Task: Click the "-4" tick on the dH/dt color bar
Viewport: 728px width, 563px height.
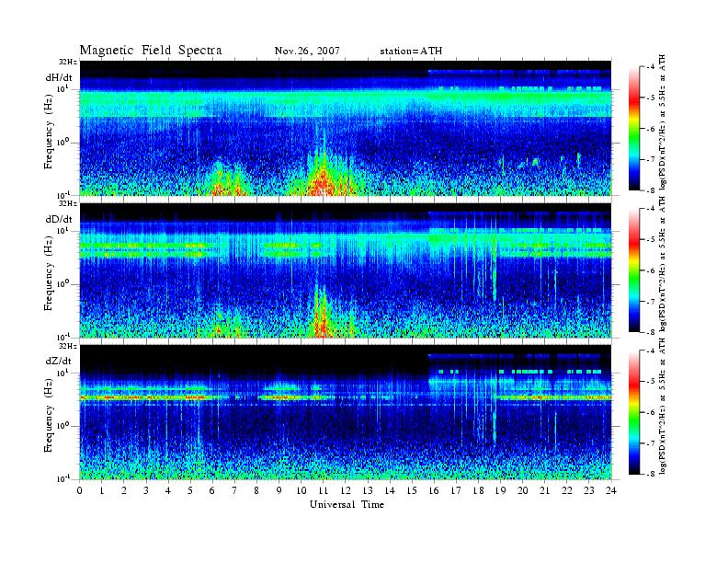Action: [x=652, y=67]
